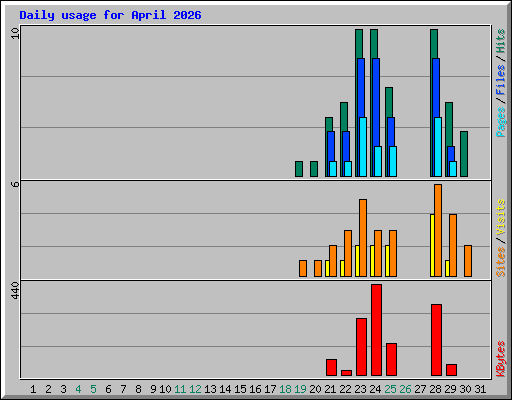Image resolution: width=512 pixels, height=400 pixels.
Task: Click the "Hits" legend label
Action: (x=501, y=41)
